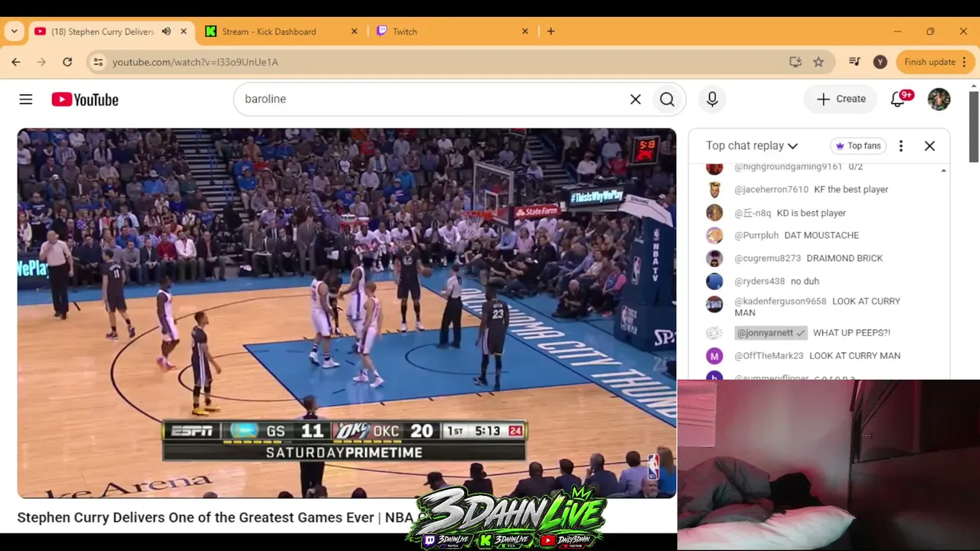Go forward in browser history
The height and width of the screenshot is (551, 980).
point(41,62)
